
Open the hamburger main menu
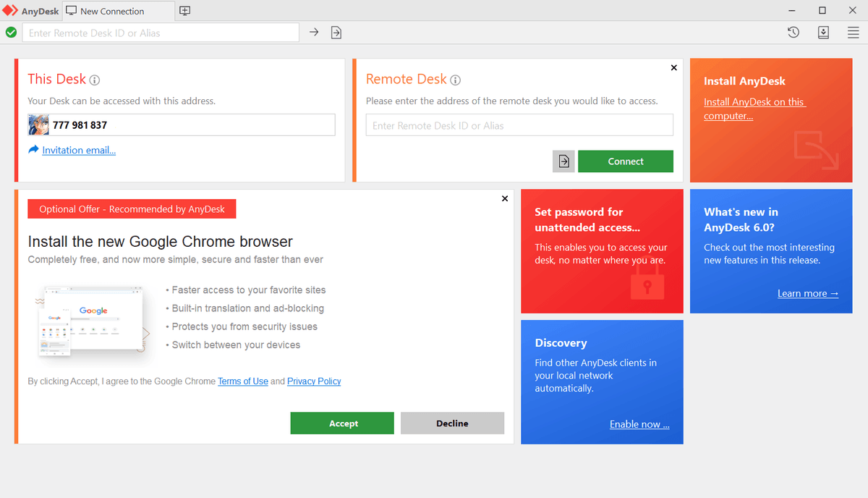click(854, 33)
